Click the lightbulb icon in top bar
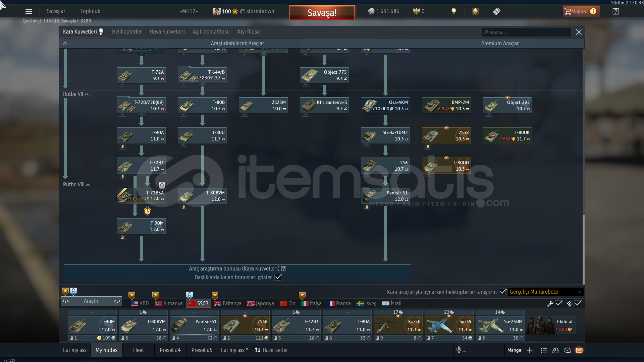 click(x=454, y=11)
